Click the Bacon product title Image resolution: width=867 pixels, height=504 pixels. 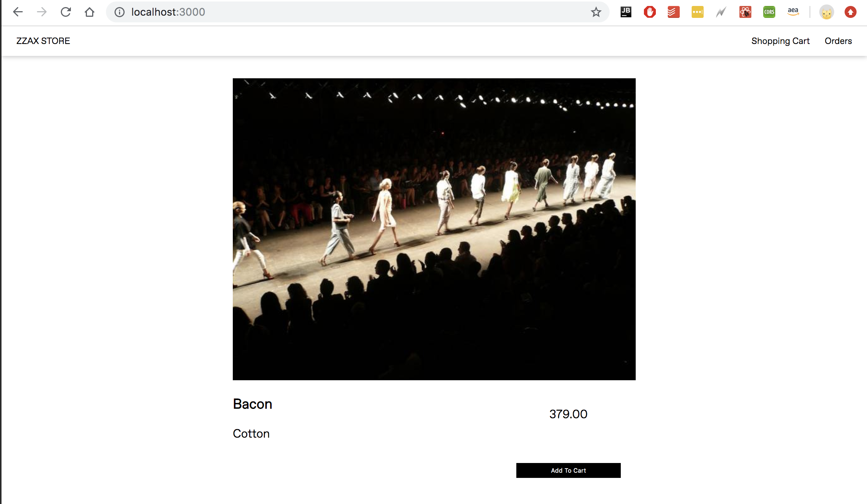(253, 404)
